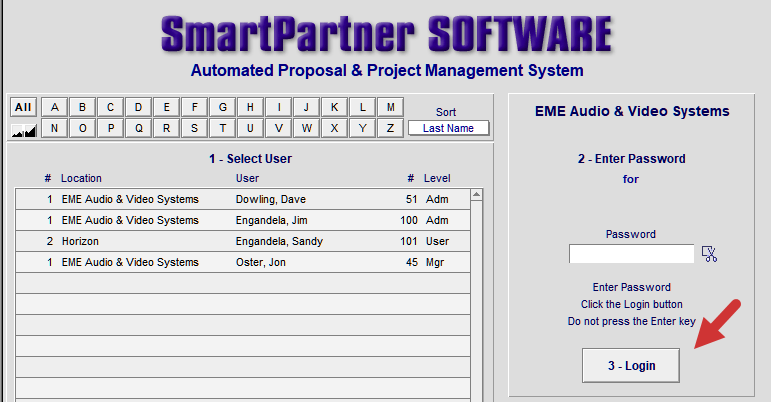Select user Dowling, Dave
The image size is (771, 402).
coord(243,199)
